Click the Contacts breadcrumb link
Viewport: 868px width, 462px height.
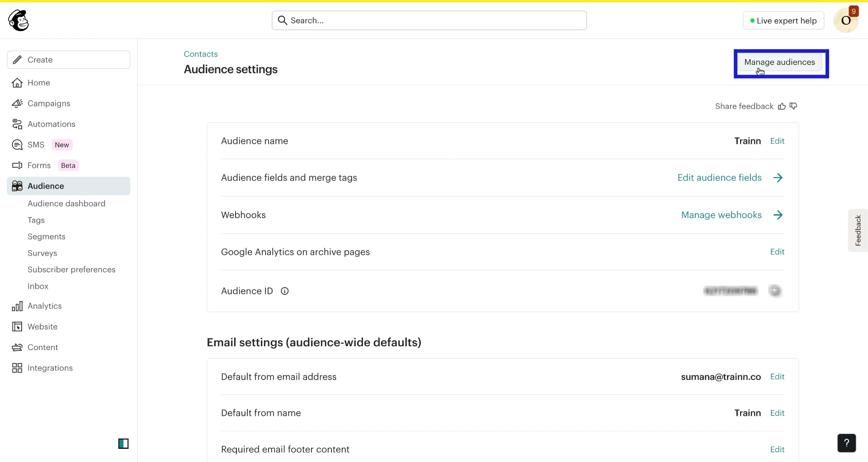[200, 54]
